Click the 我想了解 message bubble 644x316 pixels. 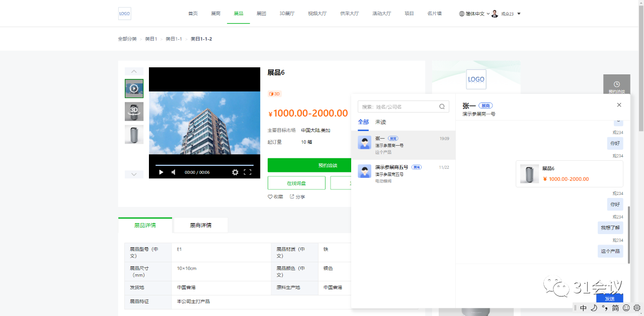click(610, 228)
